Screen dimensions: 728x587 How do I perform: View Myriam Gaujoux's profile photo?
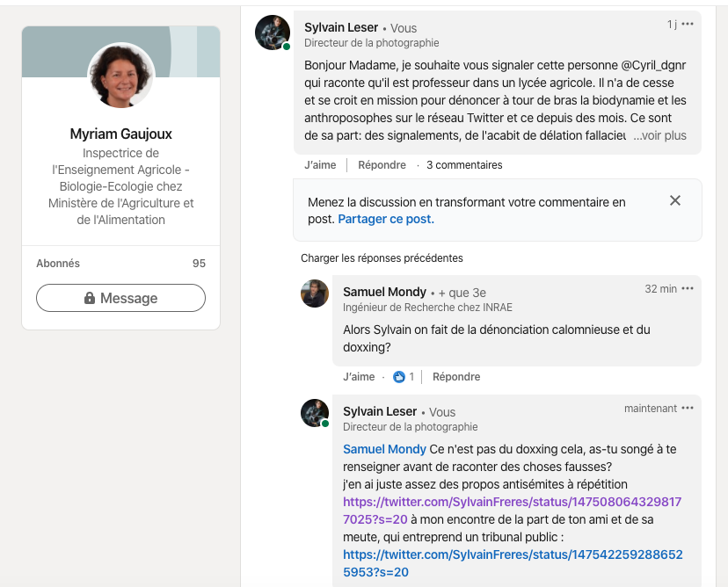coord(121,75)
